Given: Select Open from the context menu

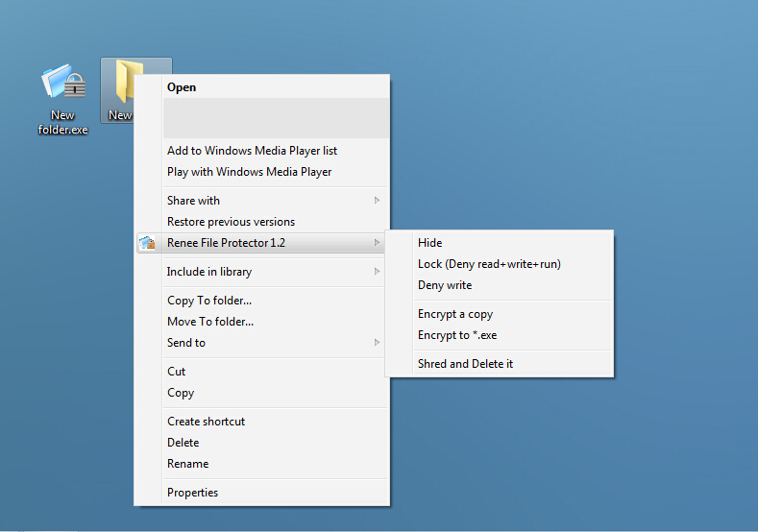Looking at the screenshot, I should pyautogui.click(x=182, y=87).
